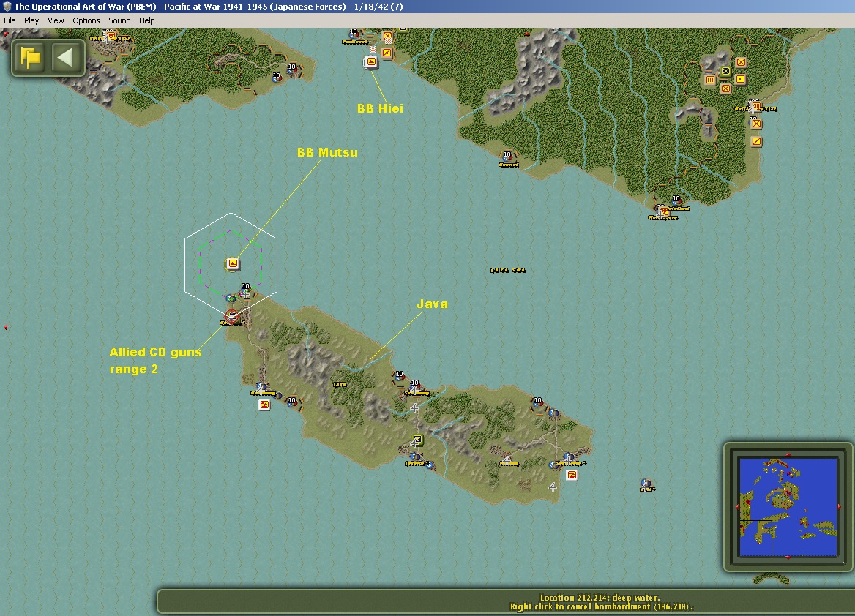The width and height of the screenshot is (855, 616).
Task: Click the left-pointing arrow back button
Action: coord(65,57)
